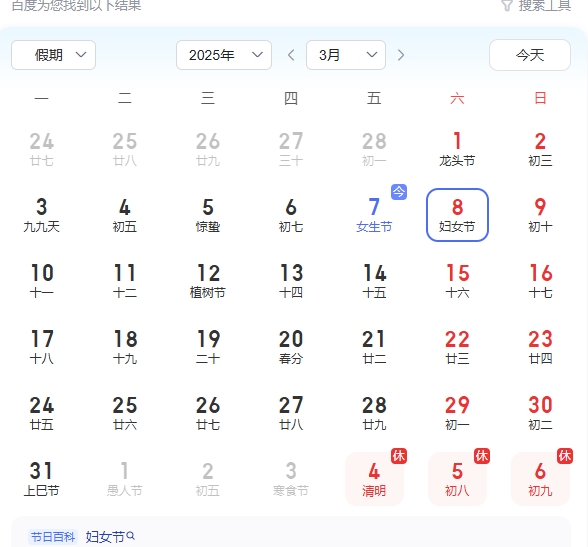Open the 假期 holiday dropdown
This screenshot has height=547, width=588.
tap(53, 55)
